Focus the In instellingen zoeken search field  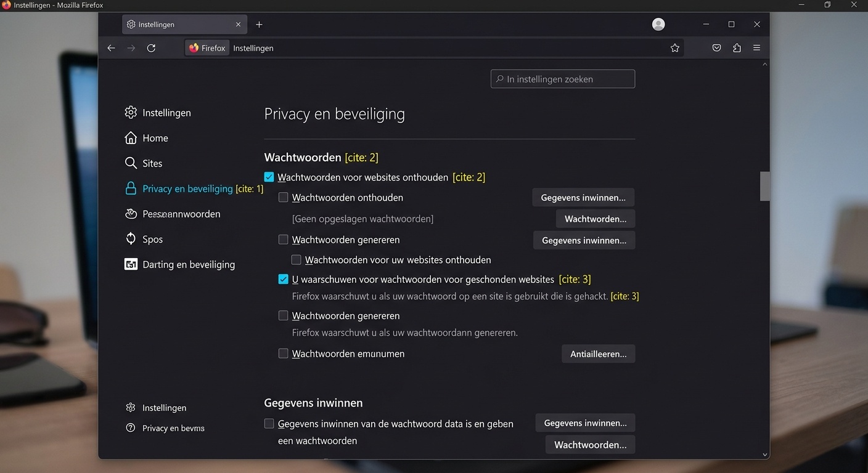[x=563, y=79]
